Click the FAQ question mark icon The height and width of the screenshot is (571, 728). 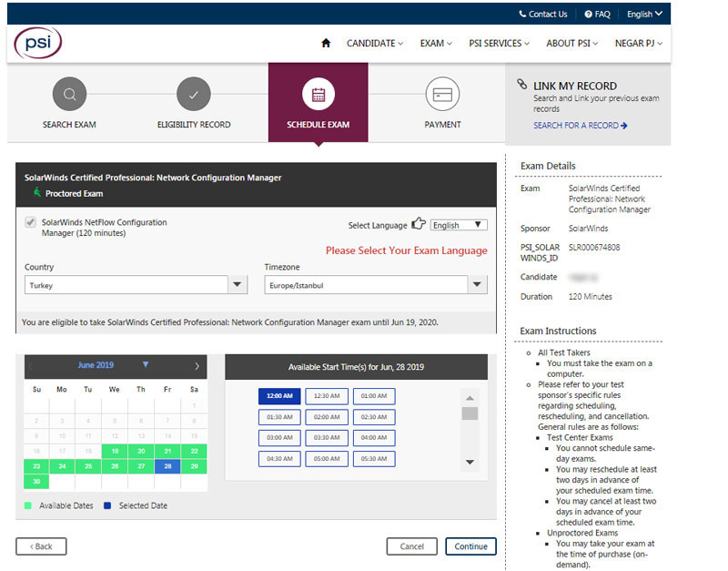(x=588, y=14)
